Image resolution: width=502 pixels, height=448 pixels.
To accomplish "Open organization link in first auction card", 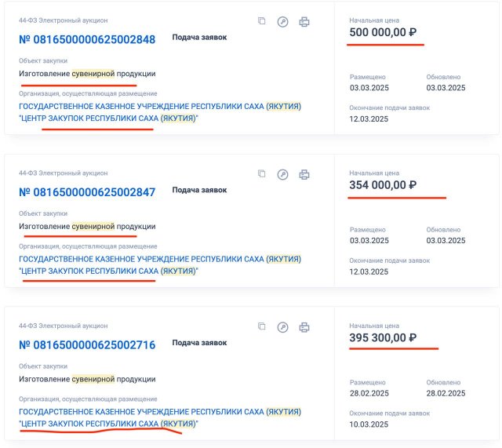I will [x=160, y=112].
